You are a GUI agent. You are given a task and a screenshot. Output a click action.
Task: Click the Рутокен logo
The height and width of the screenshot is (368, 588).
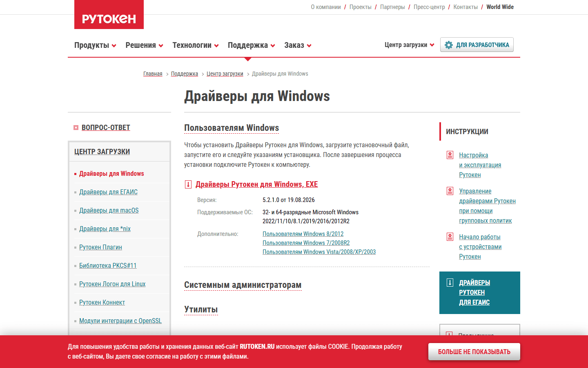[109, 15]
